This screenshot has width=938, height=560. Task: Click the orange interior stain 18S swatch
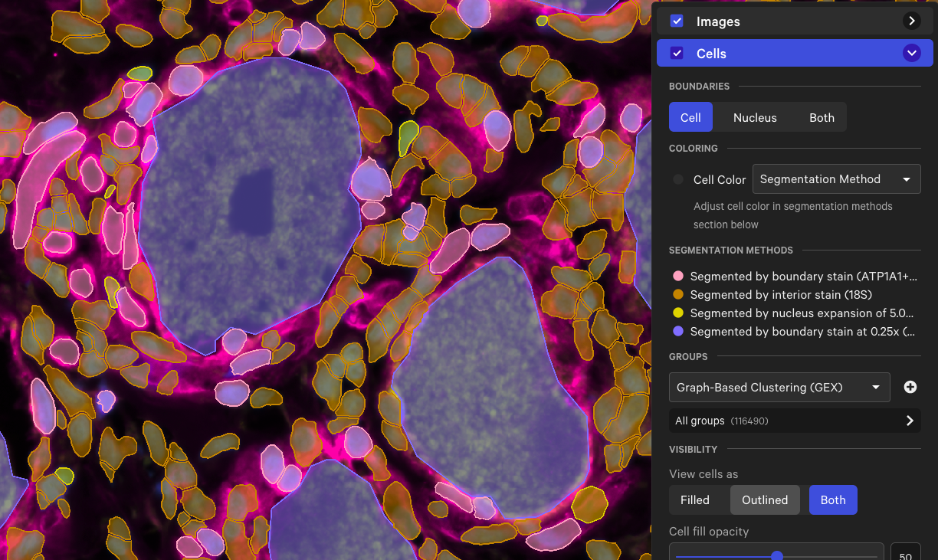coord(678,294)
